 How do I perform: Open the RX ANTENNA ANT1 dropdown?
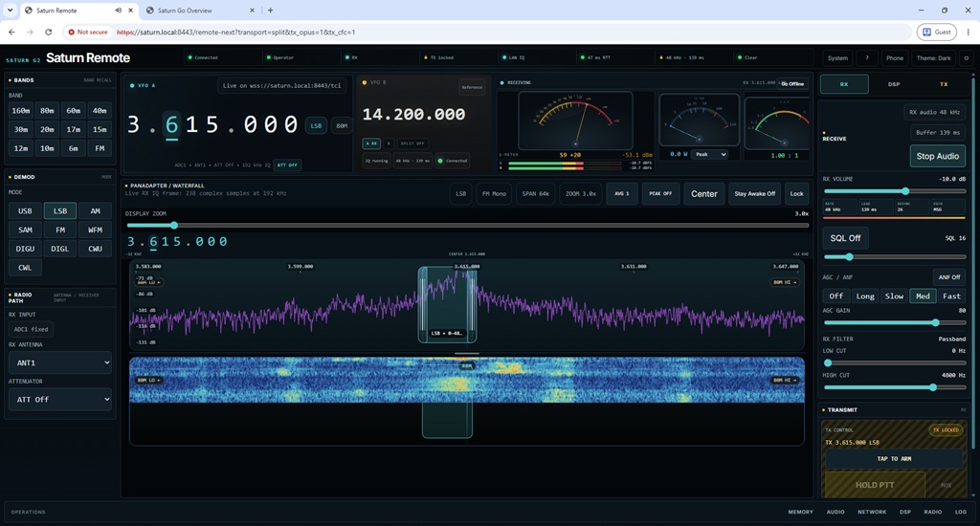click(x=60, y=362)
